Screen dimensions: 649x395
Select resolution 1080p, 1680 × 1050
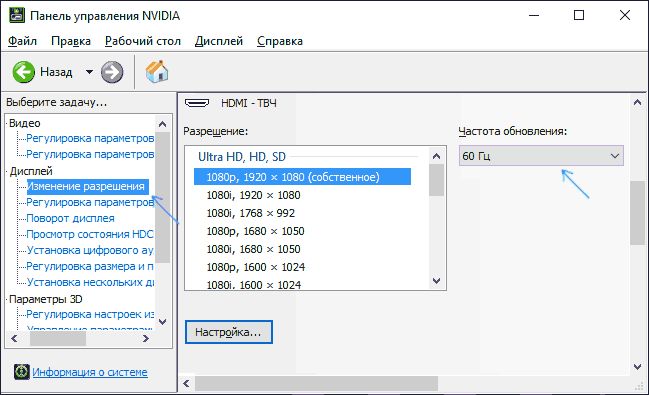(x=255, y=231)
